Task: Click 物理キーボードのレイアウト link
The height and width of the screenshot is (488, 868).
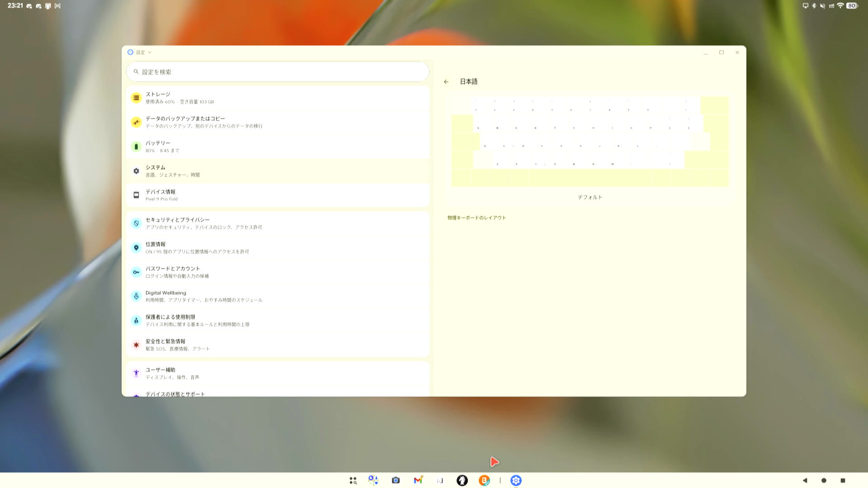Action: point(476,218)
